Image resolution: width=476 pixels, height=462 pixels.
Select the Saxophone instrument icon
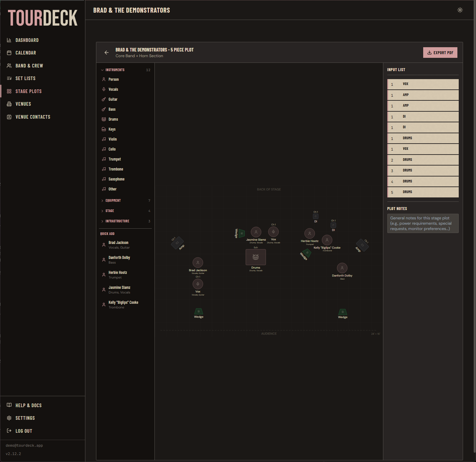(104, 179)
